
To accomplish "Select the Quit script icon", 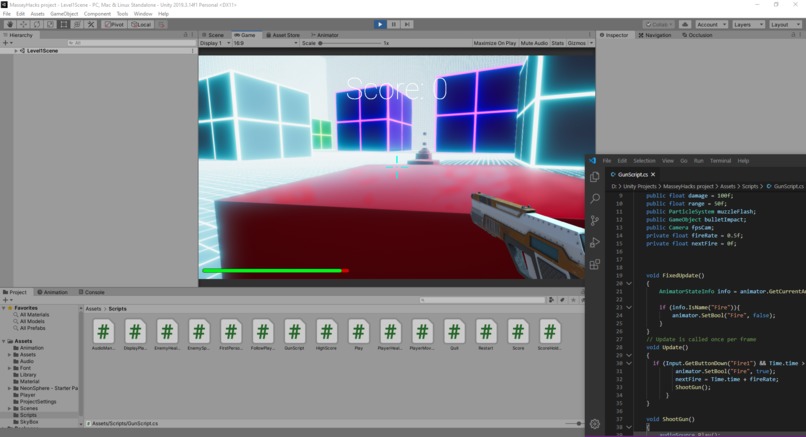I will point(454,332).
